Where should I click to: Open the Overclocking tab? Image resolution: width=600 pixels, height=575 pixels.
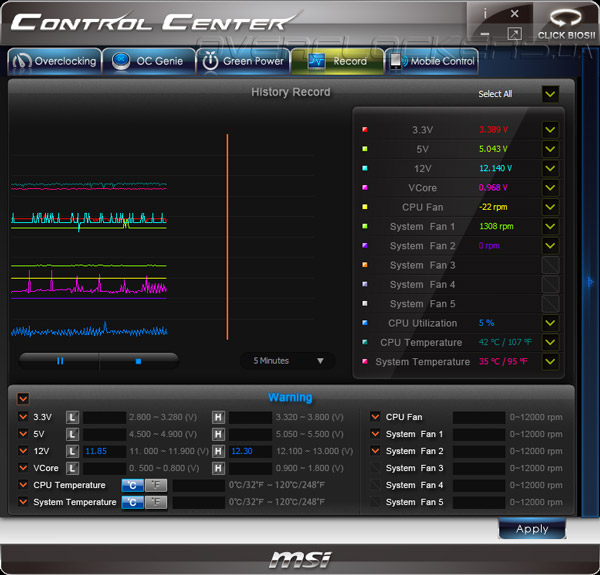tap(55, 61)
